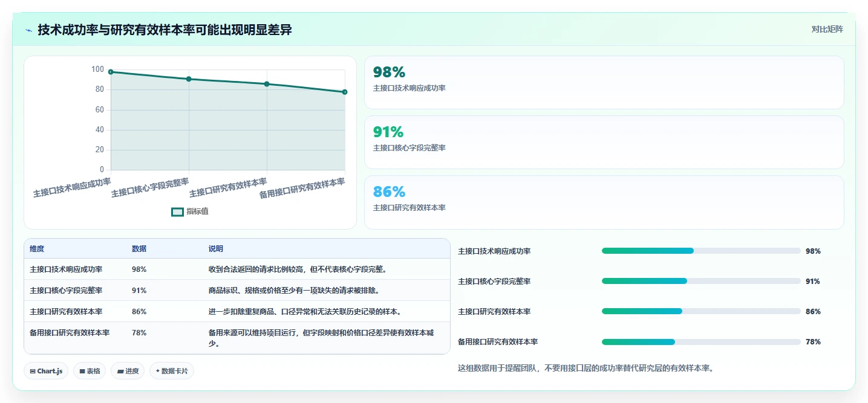Click the 对比矩阵 label in header
The image size is (868, 403).
point(827,29)
